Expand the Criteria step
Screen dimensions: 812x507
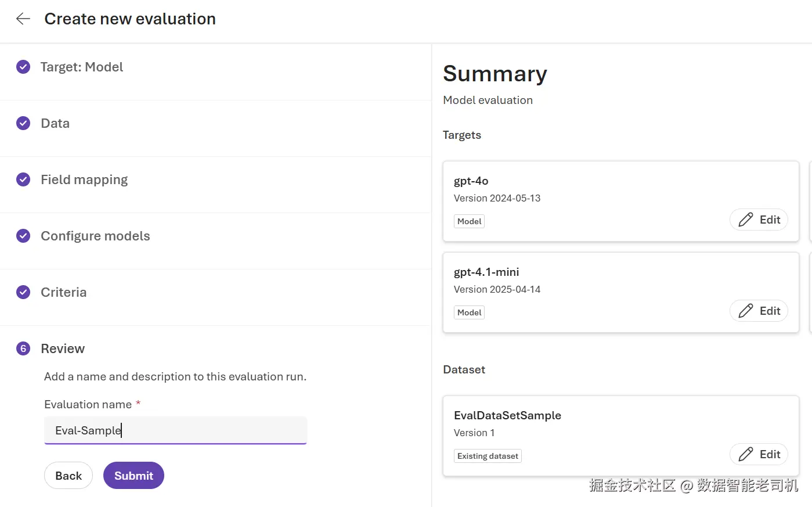pos(64,292)
